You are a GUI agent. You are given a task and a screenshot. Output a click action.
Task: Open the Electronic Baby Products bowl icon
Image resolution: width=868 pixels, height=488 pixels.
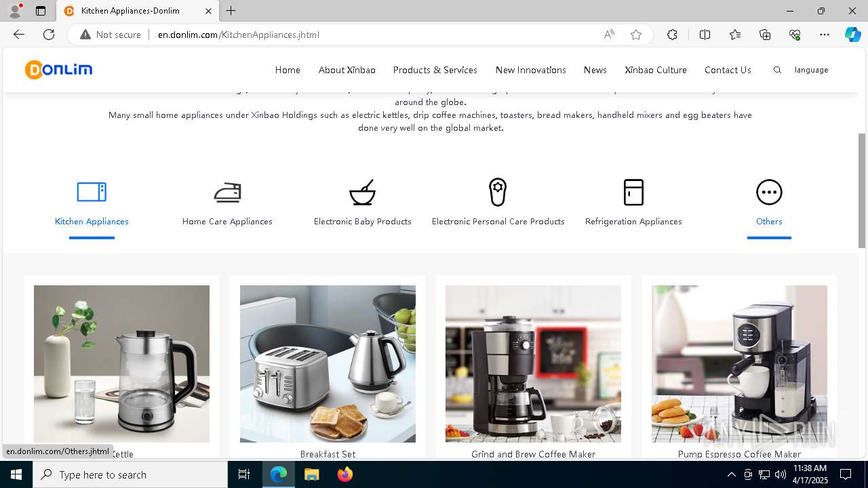pos(362,192)
